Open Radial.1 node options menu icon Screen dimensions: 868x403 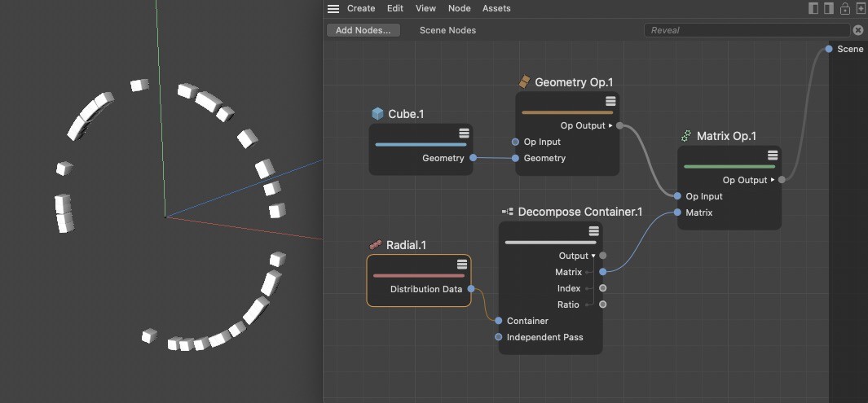coord(461,265)
